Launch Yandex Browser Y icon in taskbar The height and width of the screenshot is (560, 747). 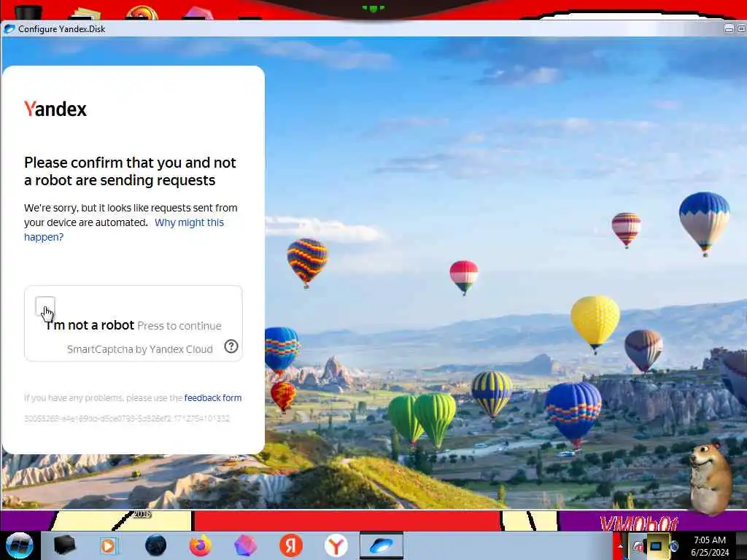[x=336, y=545]
